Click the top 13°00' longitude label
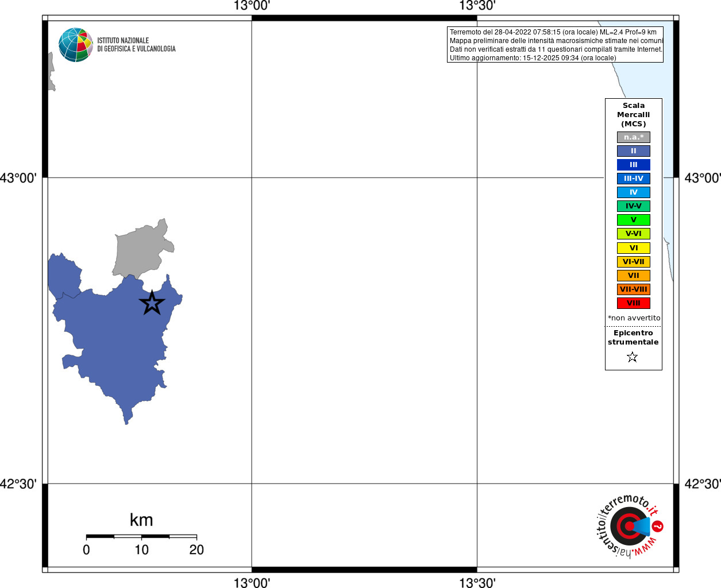The width and height of the screenshot is (721, 588). point(252,6)
